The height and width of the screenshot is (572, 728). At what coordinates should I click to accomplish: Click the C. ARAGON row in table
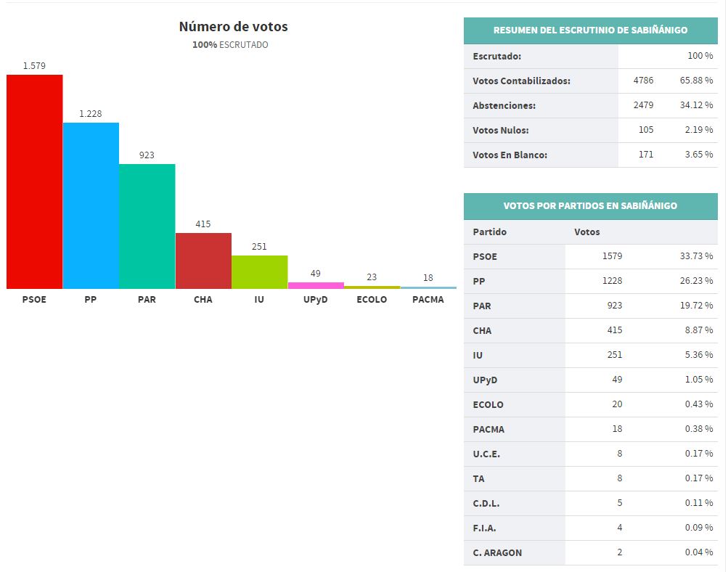pyautogui.click(x=590, y=552)
